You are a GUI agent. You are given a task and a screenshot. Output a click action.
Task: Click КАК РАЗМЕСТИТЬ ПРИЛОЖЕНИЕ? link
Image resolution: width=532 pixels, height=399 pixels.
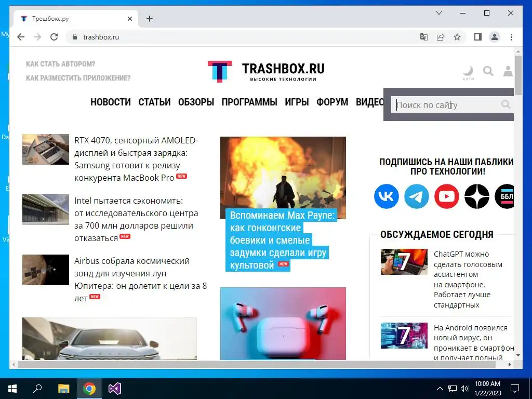(x=78, y=78)
